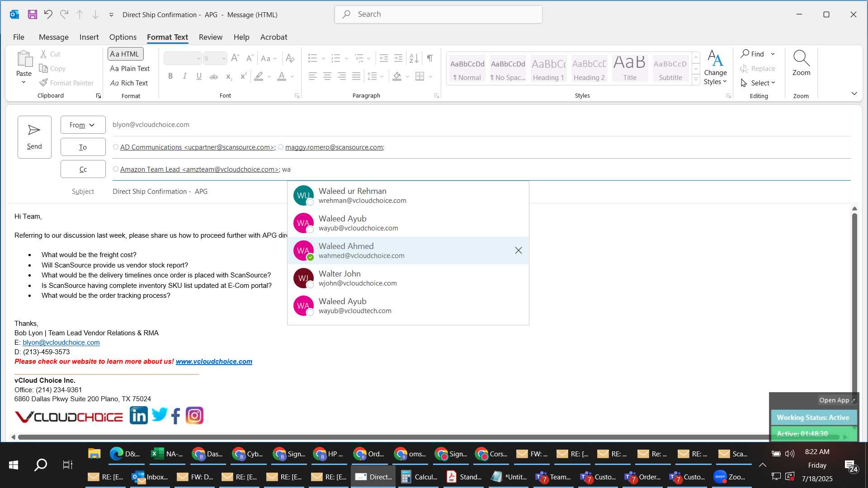Apply the Heading 1 style
Image resolution: width=868 pixels, height=488 pixels.
pos(548,68)
